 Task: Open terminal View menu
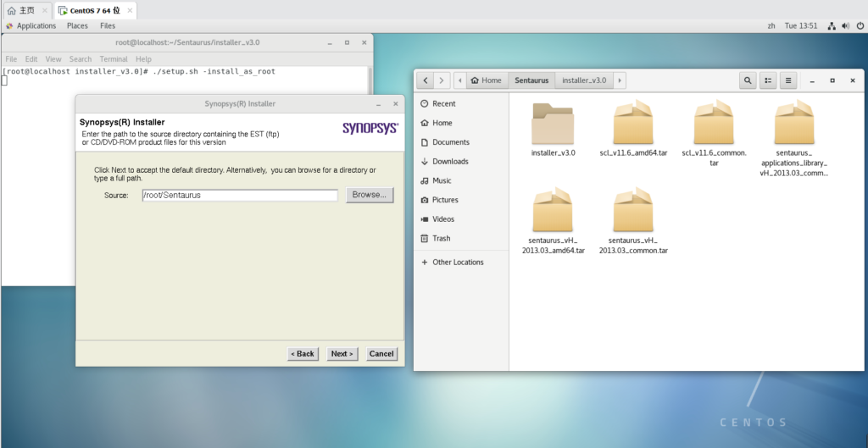click(x=53, y=59)
